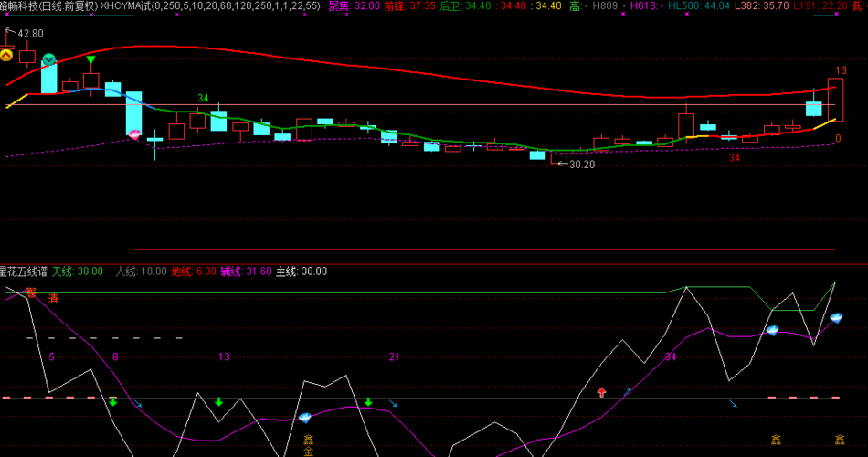Image resolution: width=868 pixels, height=457 pixels.
Task: Click the 聚集: 32.00 indicator value
Action: pyautogui.click(x=355, y=6)
